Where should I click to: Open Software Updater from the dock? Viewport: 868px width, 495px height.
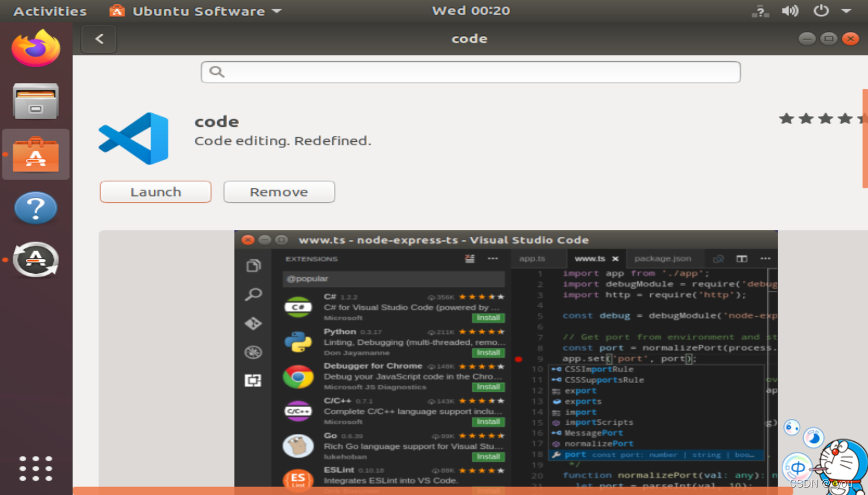35,260
